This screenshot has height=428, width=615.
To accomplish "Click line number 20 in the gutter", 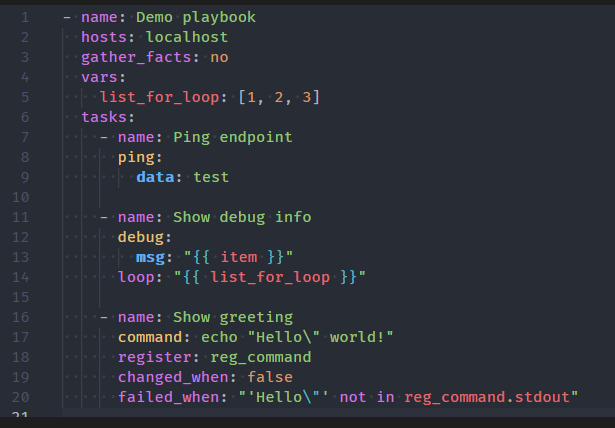I will coord(20,397).
